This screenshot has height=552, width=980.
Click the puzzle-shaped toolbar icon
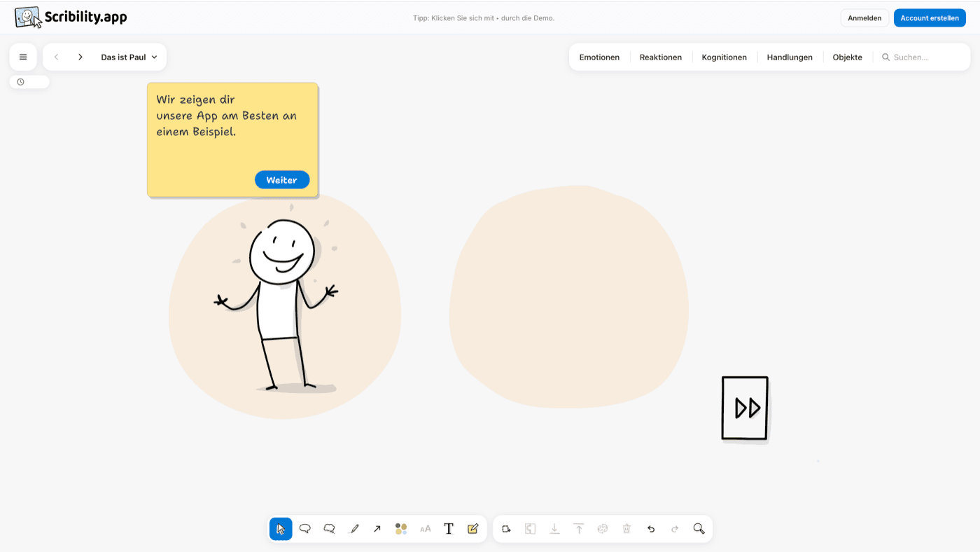(x=531, y=529)
